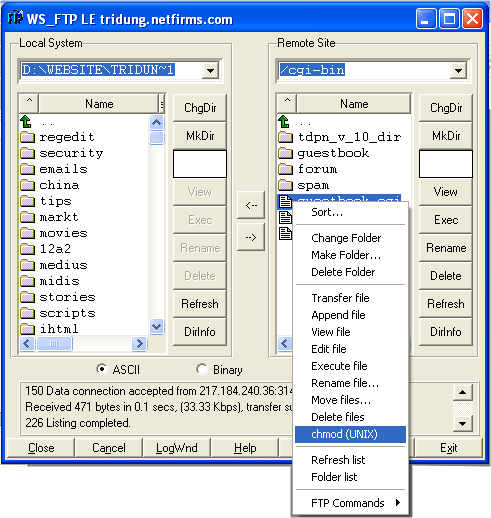491x518 pixels.
Task: Click the midis folder icon
Action: (27, 281)
